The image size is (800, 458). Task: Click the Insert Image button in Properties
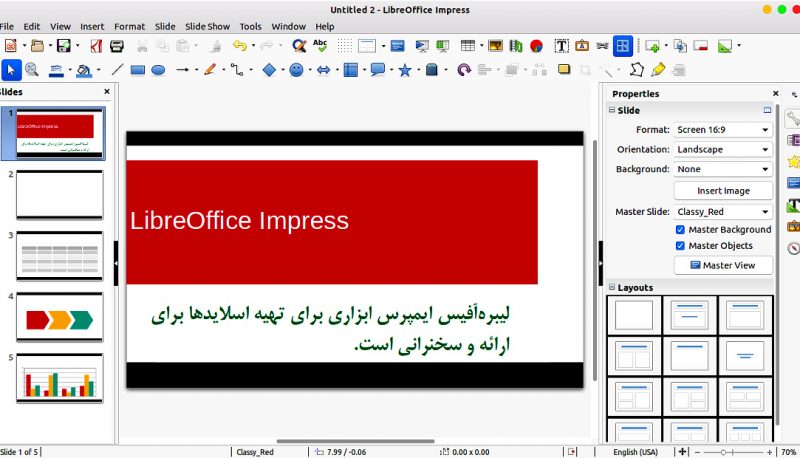point(723,191)
